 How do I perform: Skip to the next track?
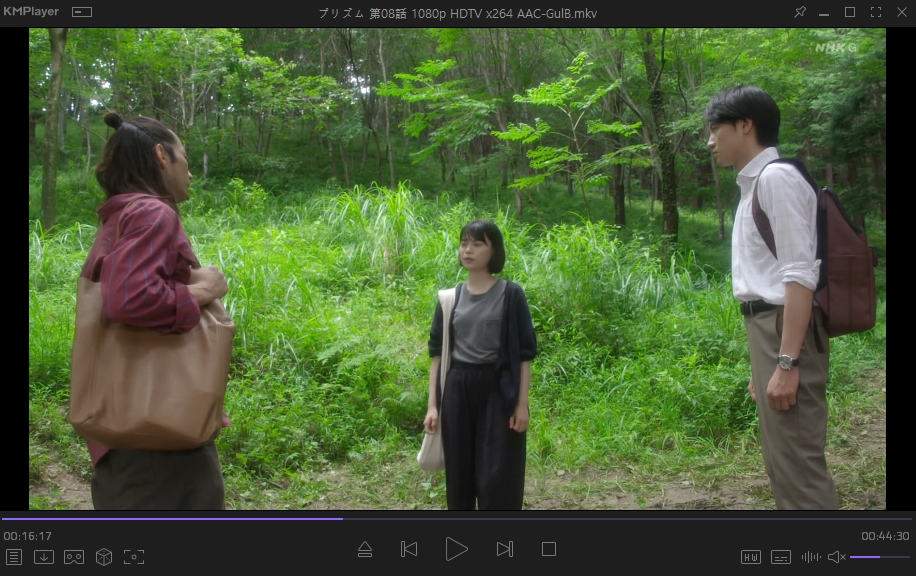[505, 549]
